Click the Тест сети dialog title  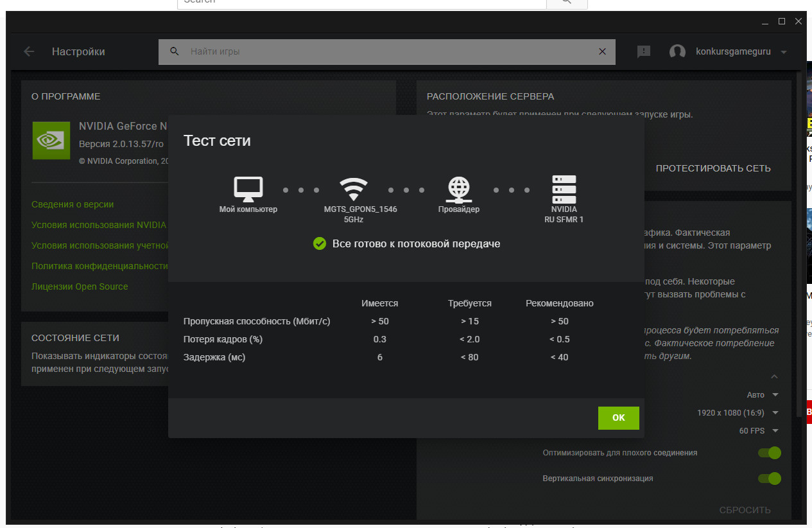[217, 141]
